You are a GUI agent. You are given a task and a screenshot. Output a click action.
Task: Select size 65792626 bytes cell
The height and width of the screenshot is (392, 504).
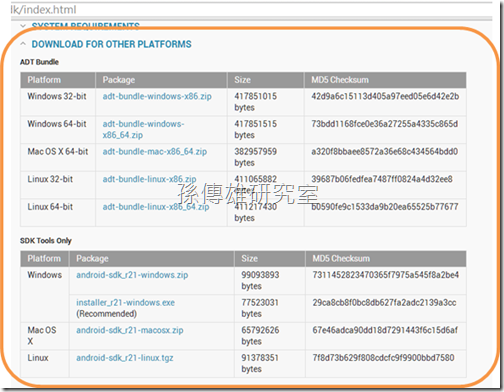click(x=270, y=336)
